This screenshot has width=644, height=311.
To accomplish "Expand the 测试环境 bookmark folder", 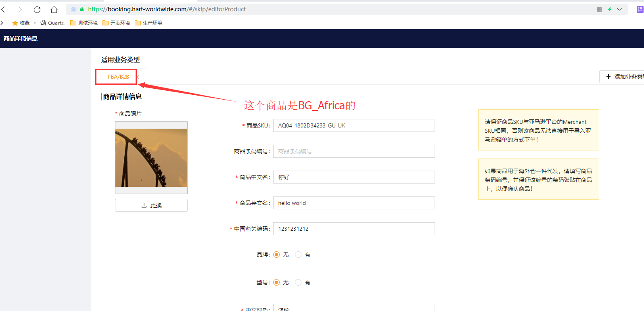I will coord(84,23).
